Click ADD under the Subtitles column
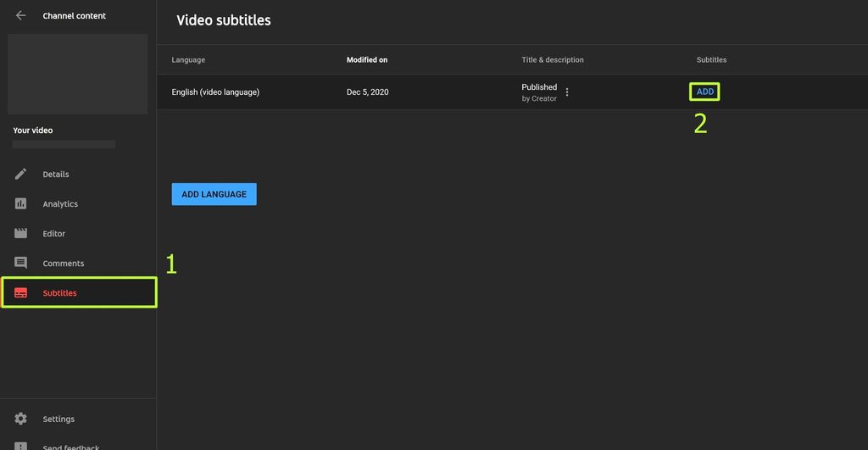 point(704,92)
